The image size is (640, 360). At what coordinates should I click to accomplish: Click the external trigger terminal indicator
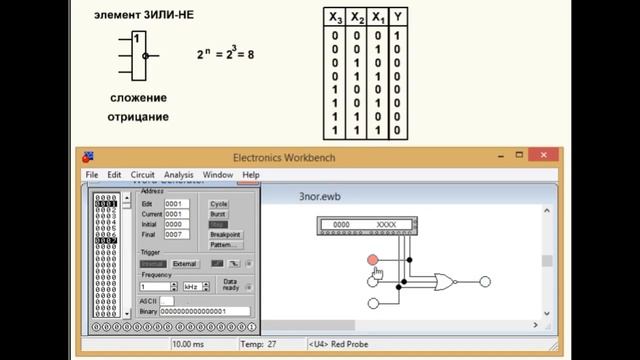(x=249, y=264)
